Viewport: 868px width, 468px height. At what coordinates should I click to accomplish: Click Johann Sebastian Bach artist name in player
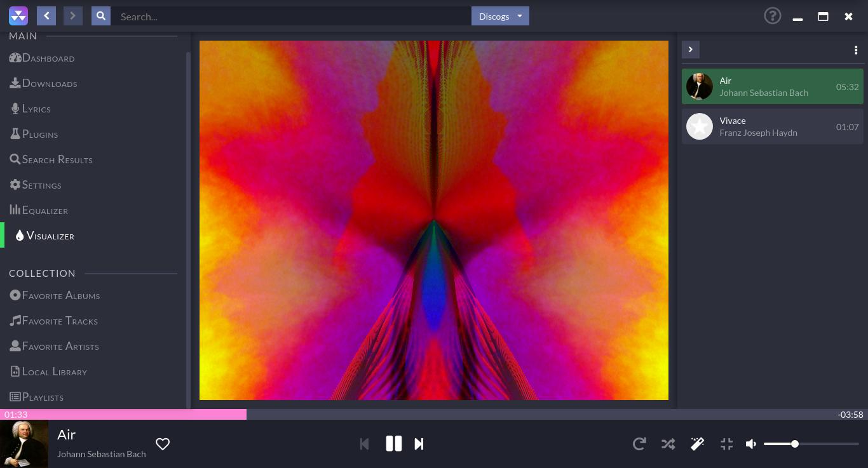pyautogui.click(x=102, y=454)
